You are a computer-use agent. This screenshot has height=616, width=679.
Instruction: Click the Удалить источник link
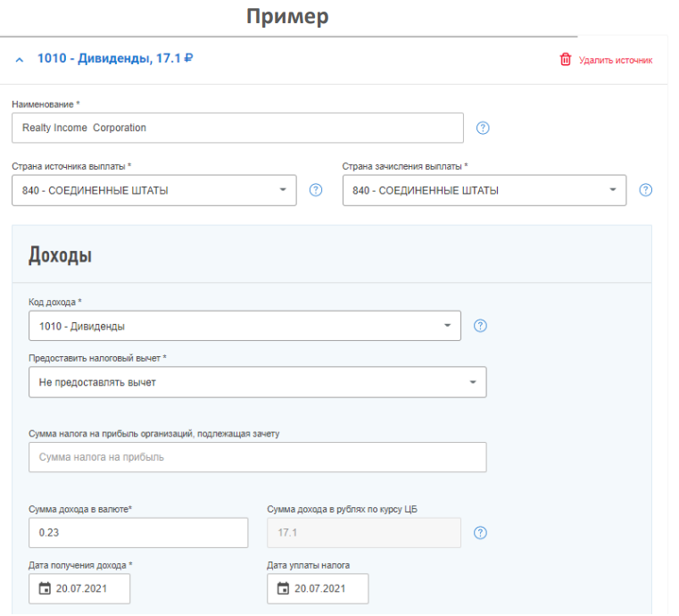pos(616,60)
